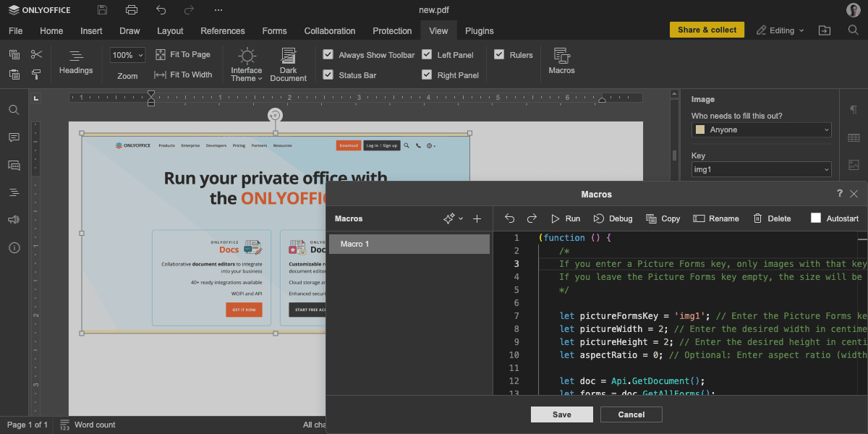Click the Undo arrow in title bar
This screenshot has height=434, width=868.
coord(161,10)
